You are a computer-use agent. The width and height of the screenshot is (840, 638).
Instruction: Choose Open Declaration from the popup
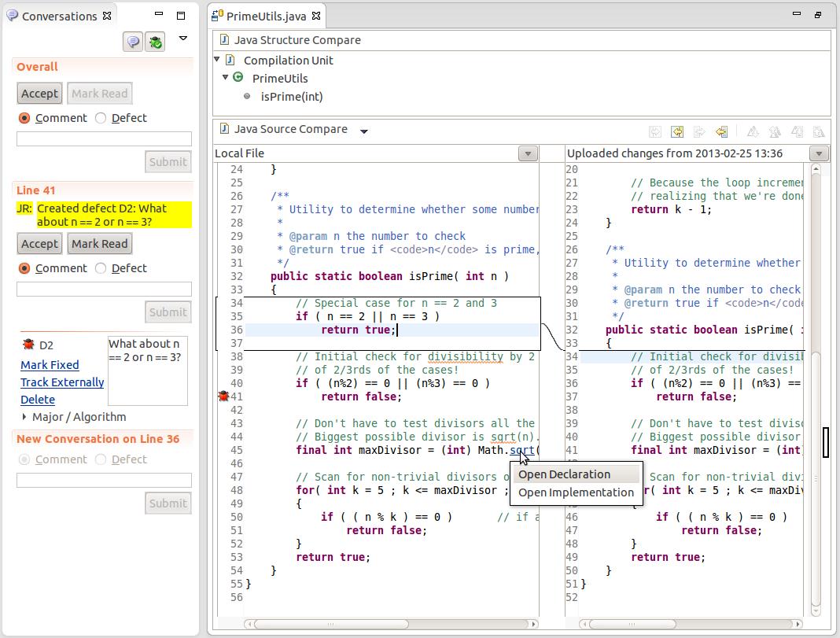point(577,474)
